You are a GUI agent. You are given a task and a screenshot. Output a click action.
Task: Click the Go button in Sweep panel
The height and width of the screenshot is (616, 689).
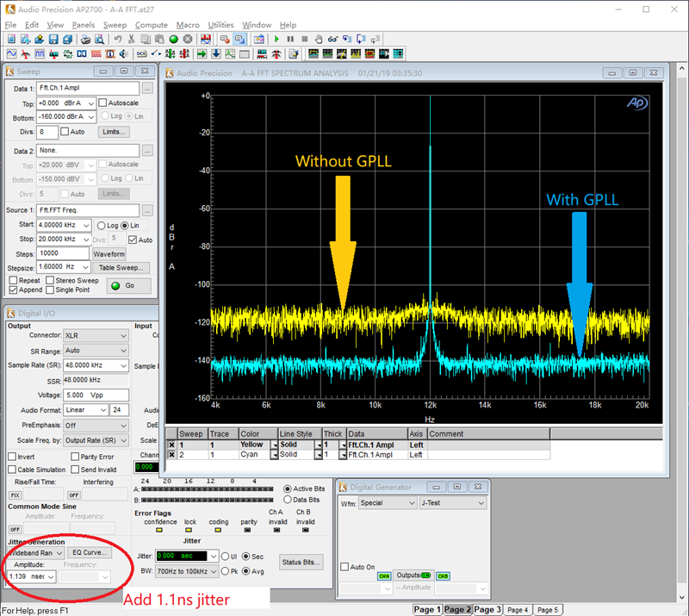[128, 286]
